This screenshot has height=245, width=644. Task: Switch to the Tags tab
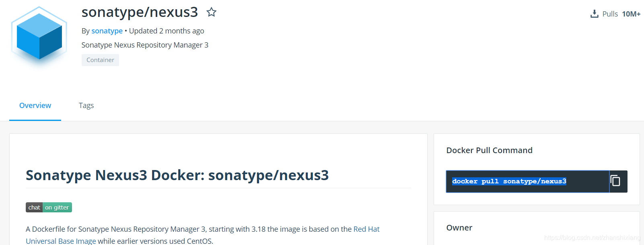[x=86, y=105]
